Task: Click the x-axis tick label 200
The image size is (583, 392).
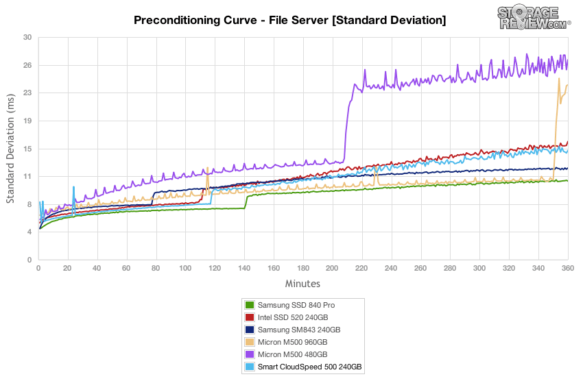Action: tap(333, 268)
